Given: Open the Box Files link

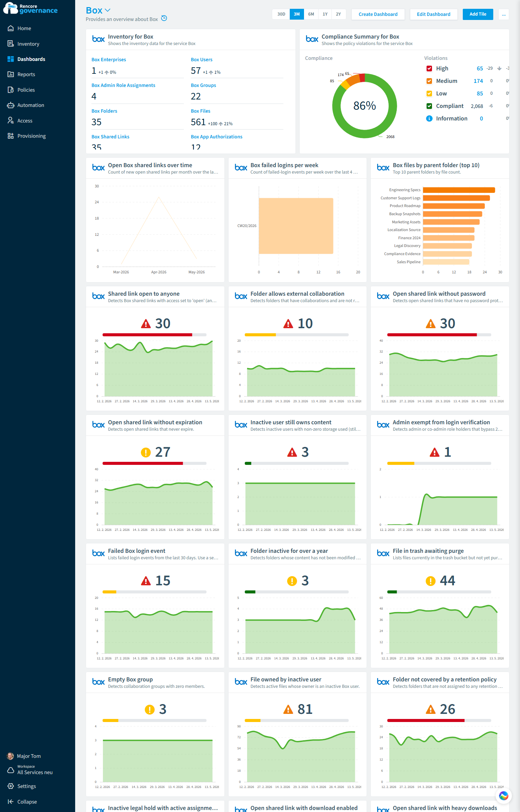Looking at the screenshot, I should [x=200, y=111].
